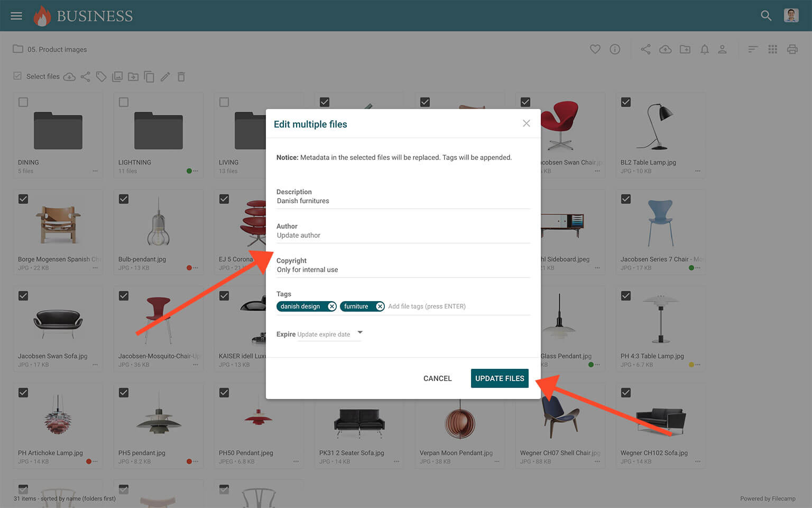This screenshot has width=812, height=508.
Task: Open the folder info icon
Action: click(x=615, y=49)
